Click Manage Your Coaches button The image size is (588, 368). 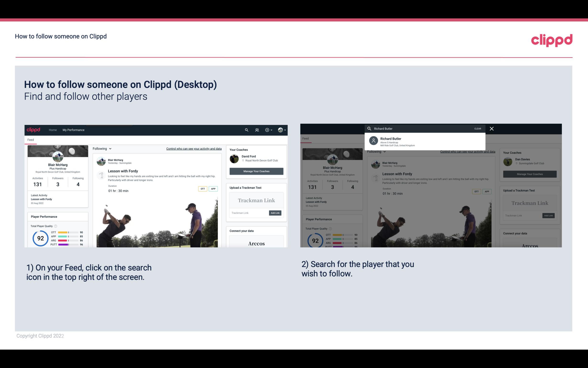click(256, 171)
